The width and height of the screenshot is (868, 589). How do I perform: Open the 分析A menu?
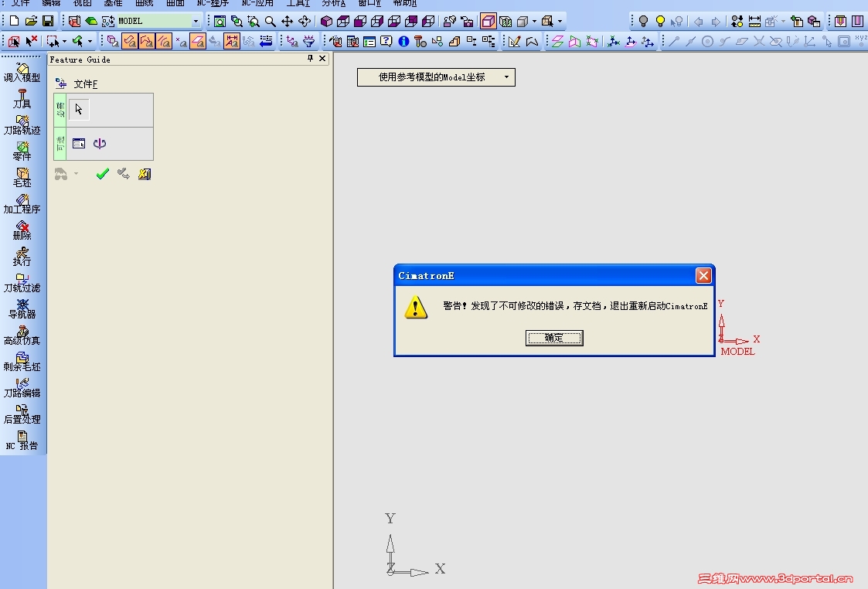334,3
